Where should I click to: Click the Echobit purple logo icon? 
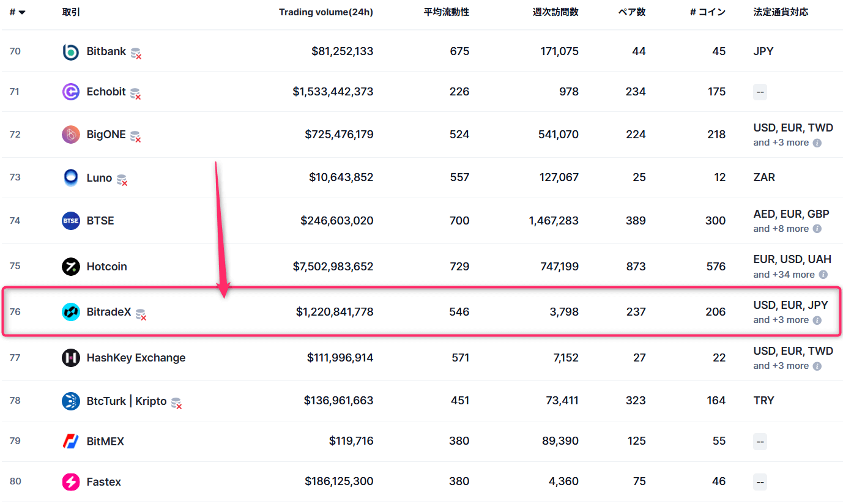coord(71,92)
